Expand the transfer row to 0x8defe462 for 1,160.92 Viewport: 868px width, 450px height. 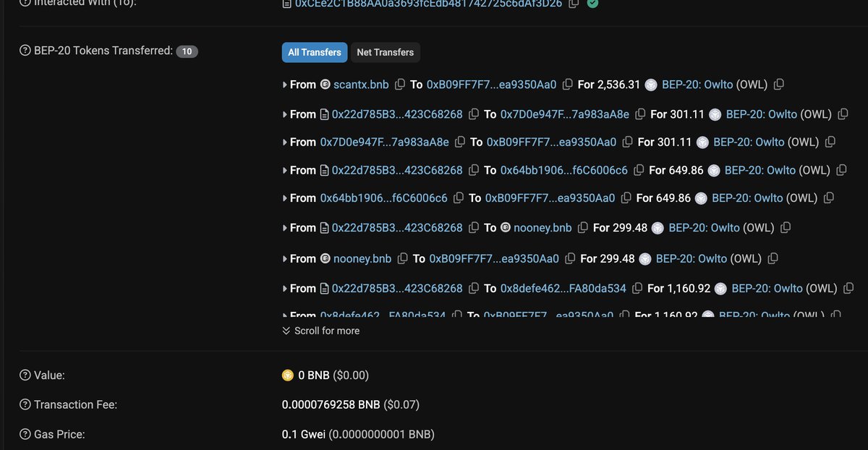tap(285, 289)
